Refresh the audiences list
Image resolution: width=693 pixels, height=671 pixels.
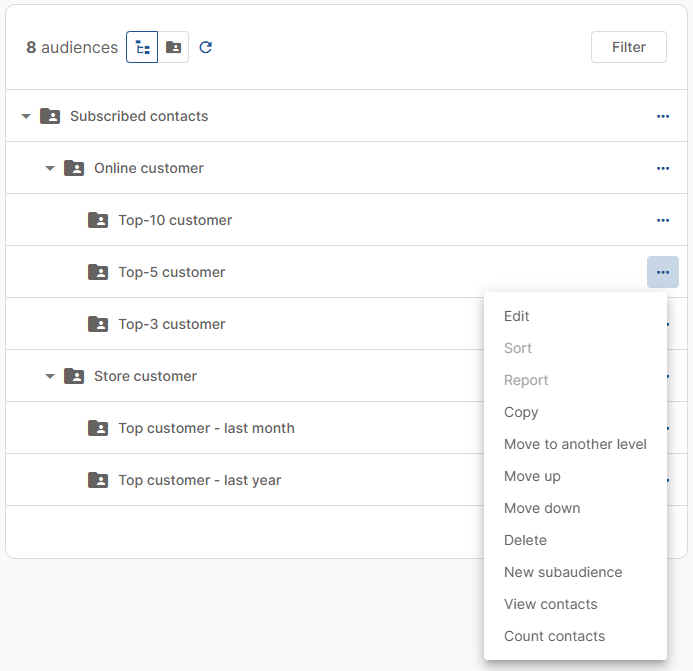point(206,47)
